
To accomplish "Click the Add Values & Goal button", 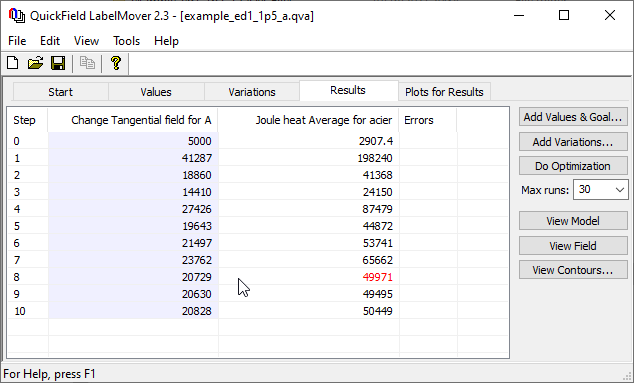I will [573, 117].
